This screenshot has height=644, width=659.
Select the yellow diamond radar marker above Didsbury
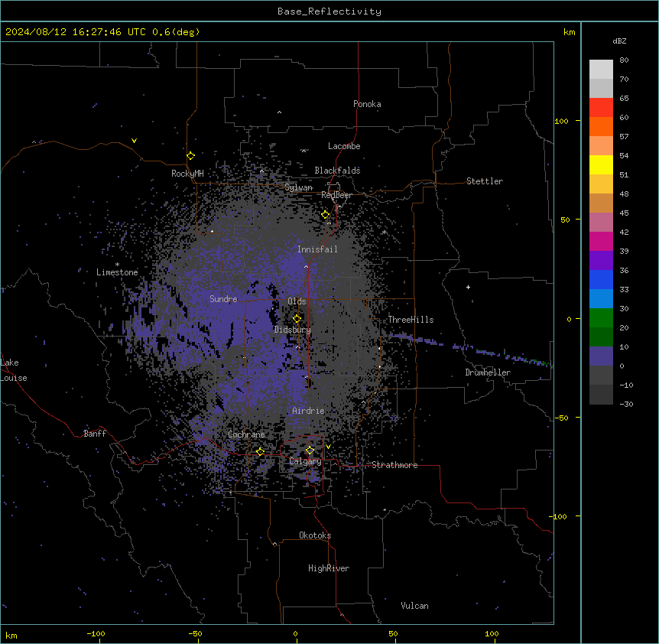tap(297, 318)
